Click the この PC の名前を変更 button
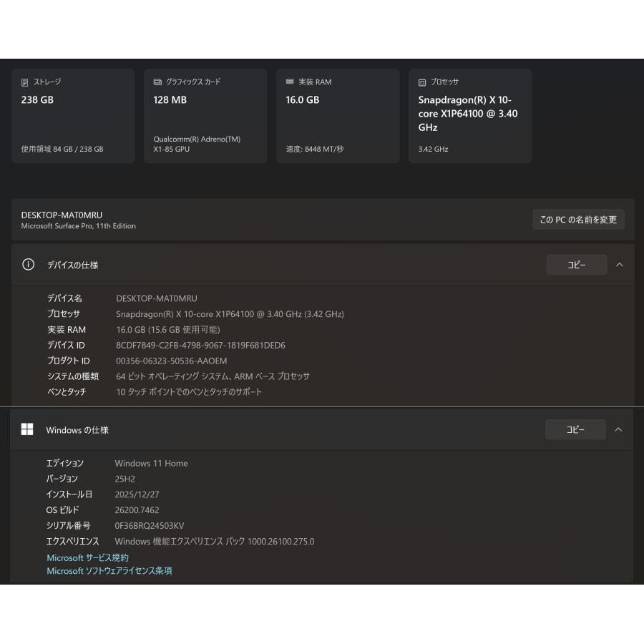The width and height of the screenshot is (644, 644). pos(578,220)
